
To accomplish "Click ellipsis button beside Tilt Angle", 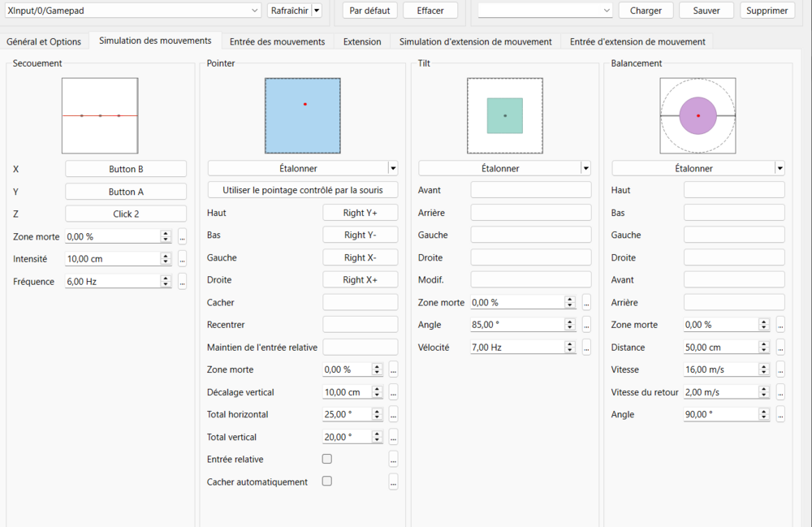I will point(586,325).
